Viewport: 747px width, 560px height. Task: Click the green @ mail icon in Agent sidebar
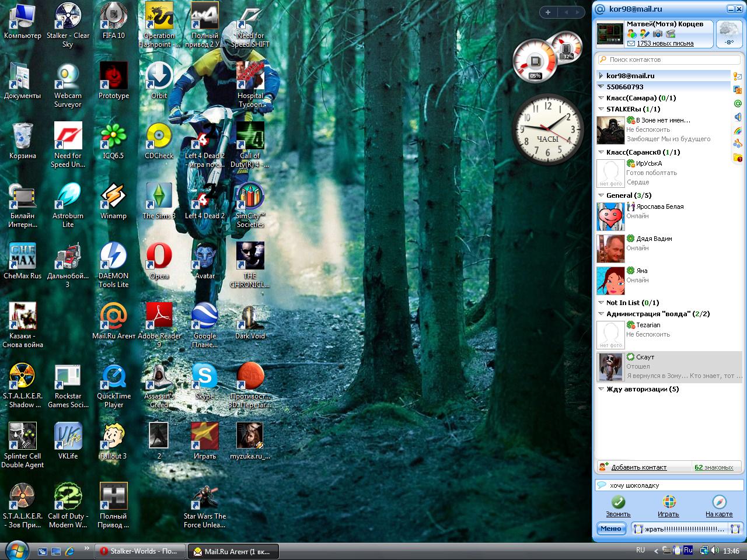[738, 103]
